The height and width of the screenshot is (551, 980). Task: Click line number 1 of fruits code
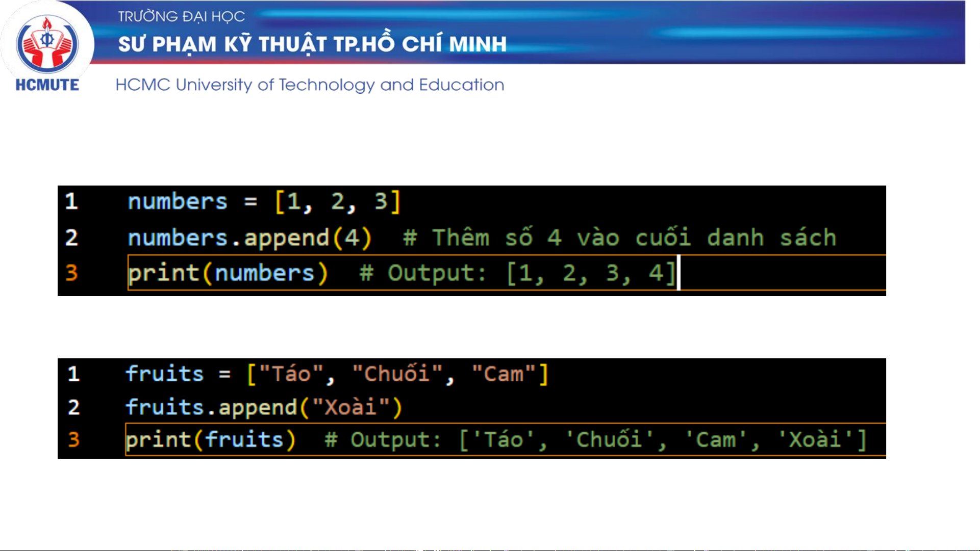point(73,374)
